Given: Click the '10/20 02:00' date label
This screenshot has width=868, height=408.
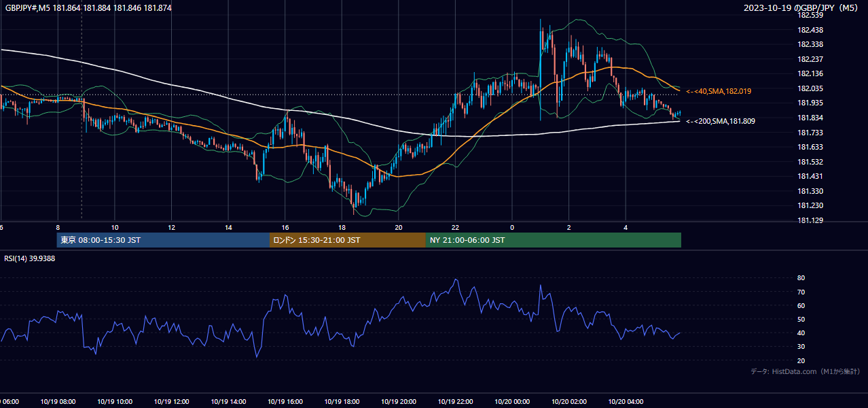Looking at the screenshot, I should pos(569,402).
